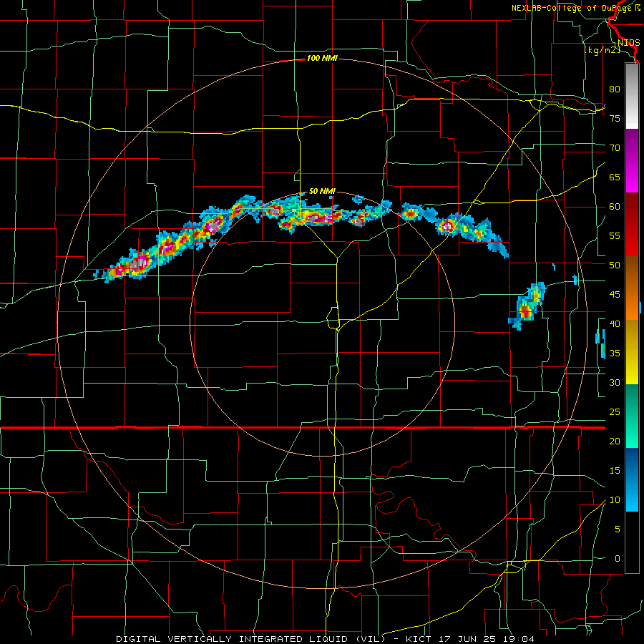This screenshot has height=644, width=644.
Task: Select the red segment of the VIL legend
Action: [x=632, y=224]
